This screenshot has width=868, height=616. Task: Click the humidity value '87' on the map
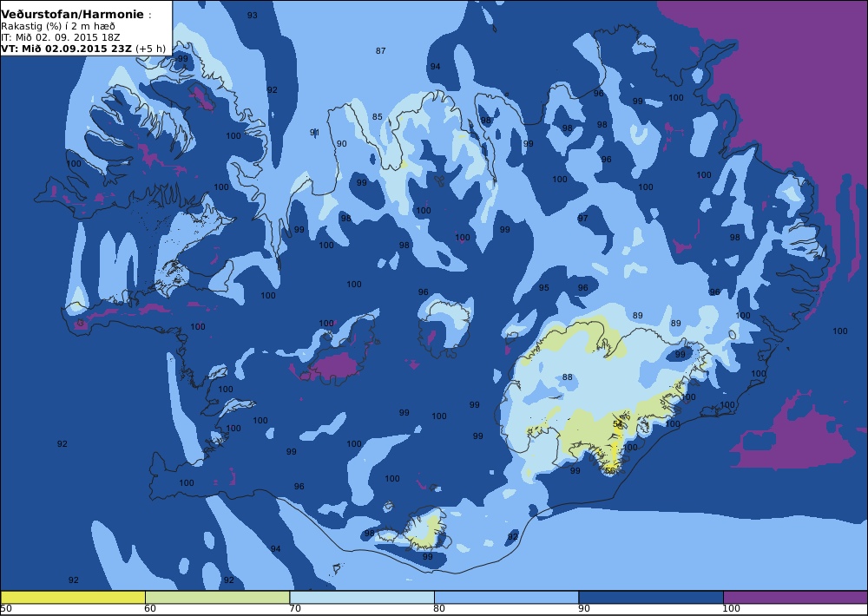[380, 51]
